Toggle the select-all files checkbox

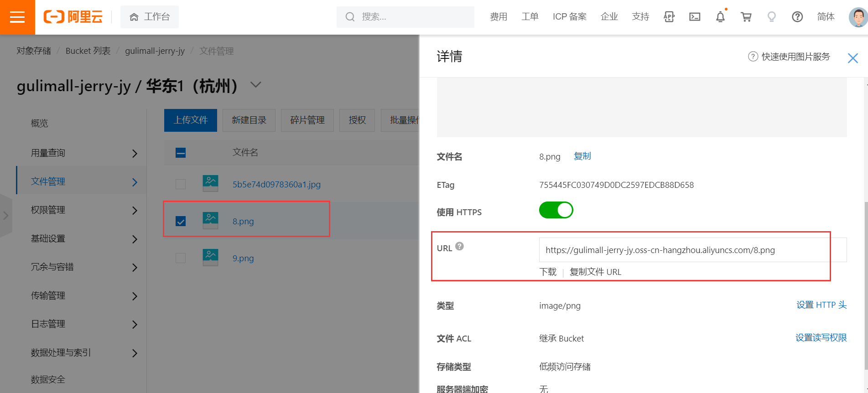pos(181,153)
